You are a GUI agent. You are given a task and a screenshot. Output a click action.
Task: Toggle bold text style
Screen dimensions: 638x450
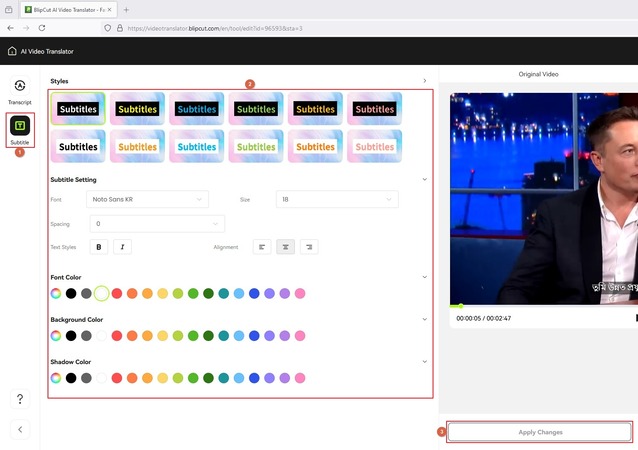tap(99, 246)
